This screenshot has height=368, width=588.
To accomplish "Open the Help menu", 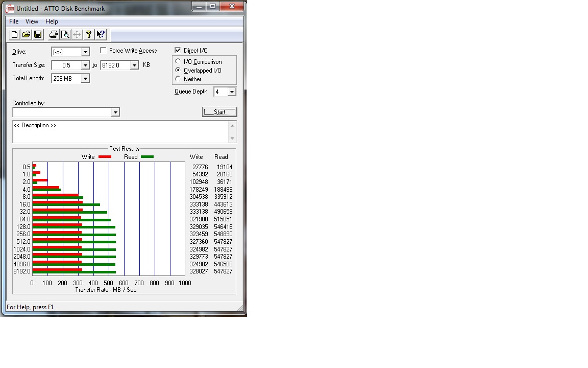I will (52, 21).
